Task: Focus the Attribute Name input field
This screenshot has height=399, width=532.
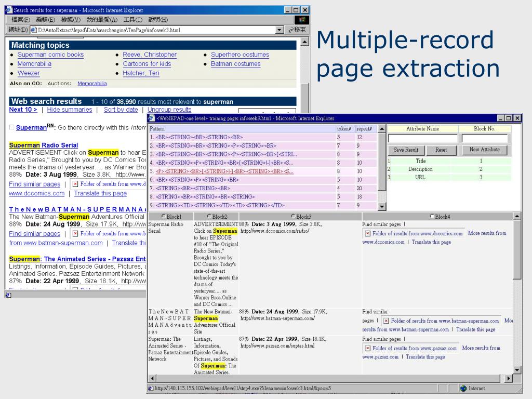Action: (423, 138)
